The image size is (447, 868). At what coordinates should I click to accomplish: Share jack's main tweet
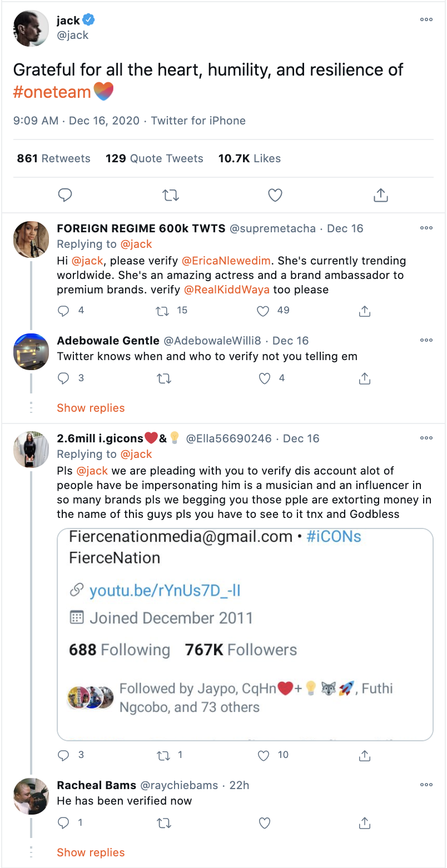tap(380, 195)
